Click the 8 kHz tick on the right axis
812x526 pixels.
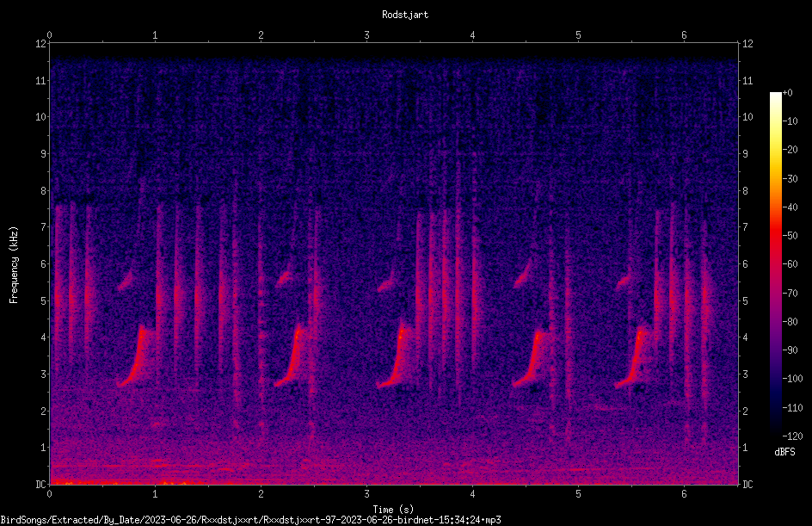pyautogui.click(x=745, y=191)
